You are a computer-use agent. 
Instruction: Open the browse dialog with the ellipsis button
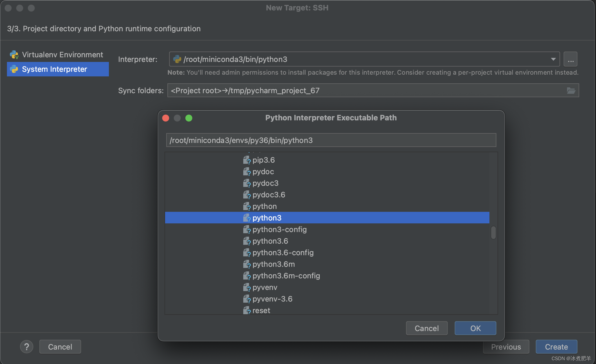click(570, 59)
